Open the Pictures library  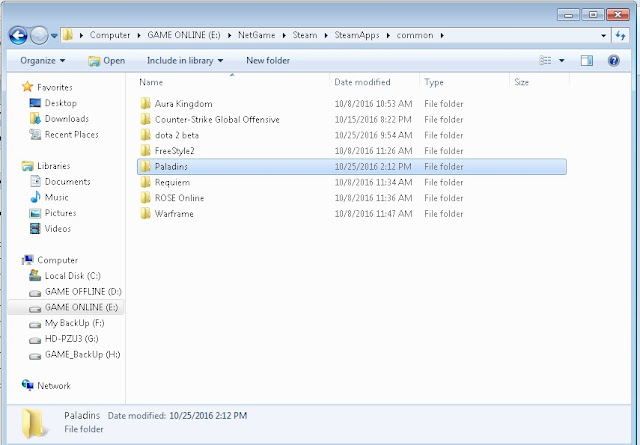coord(53,213)
